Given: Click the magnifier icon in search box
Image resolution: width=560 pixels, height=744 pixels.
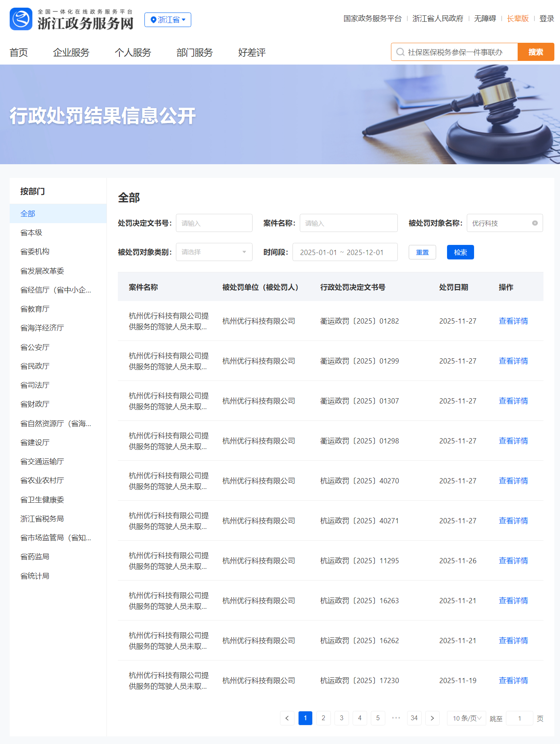Looking at the screenshot, I should pos(400,52).
